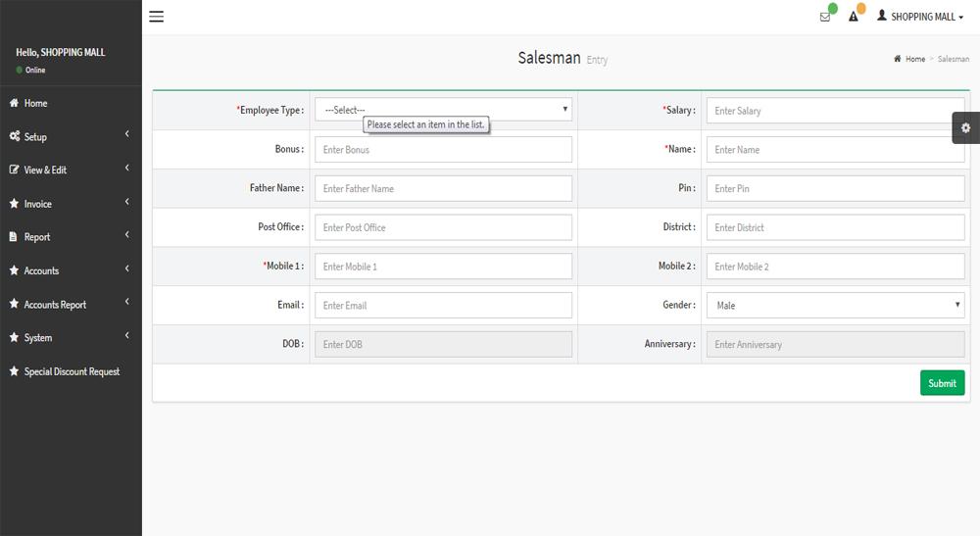
Task: Focus the Enter Bonus field
Action: (443, 149)
